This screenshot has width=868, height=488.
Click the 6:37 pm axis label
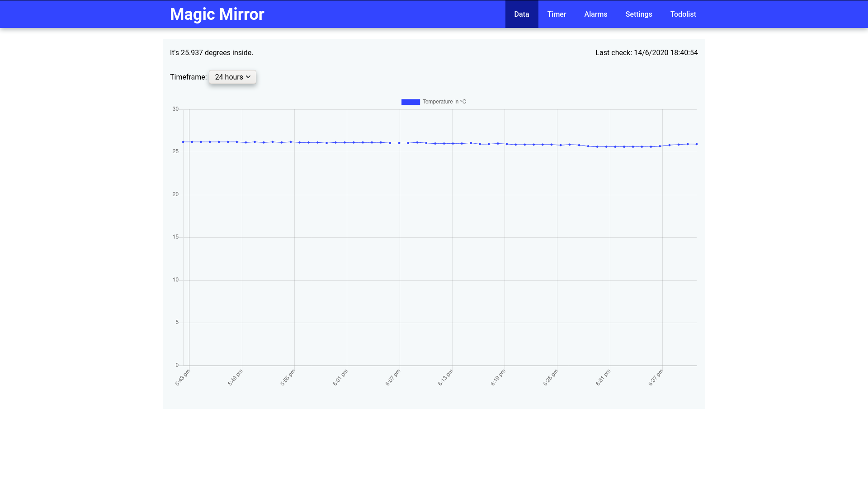656,377
